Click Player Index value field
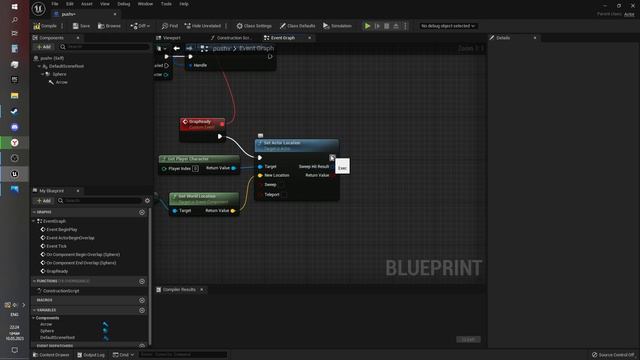Screen dimensions: 640x360 (196, 169)
